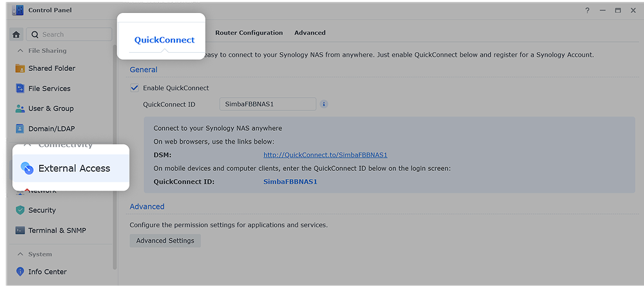Collapse the System section
The height and width of the screenshot is (286, 644).
pyautogui.click(x=20, y=254)
